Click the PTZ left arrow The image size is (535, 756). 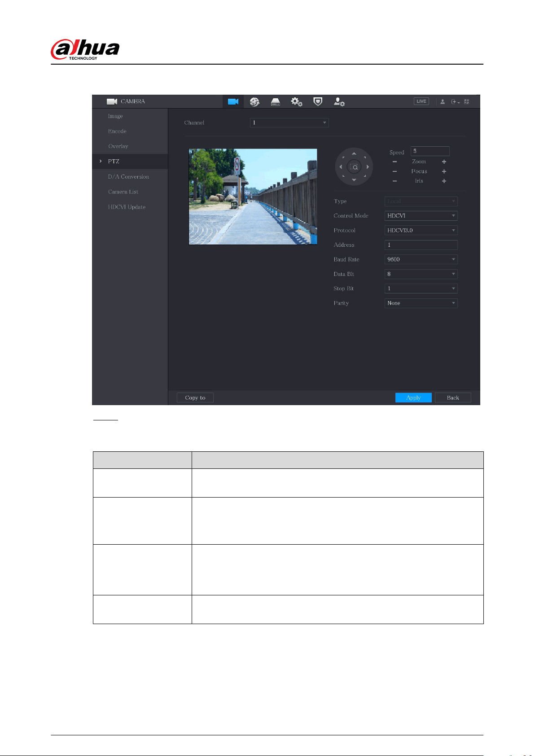[341, 167]
